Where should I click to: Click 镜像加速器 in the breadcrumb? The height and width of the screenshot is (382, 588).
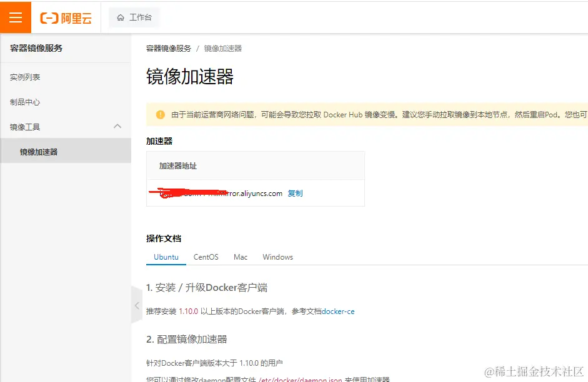pyautogui.click(x=222, y=48)
